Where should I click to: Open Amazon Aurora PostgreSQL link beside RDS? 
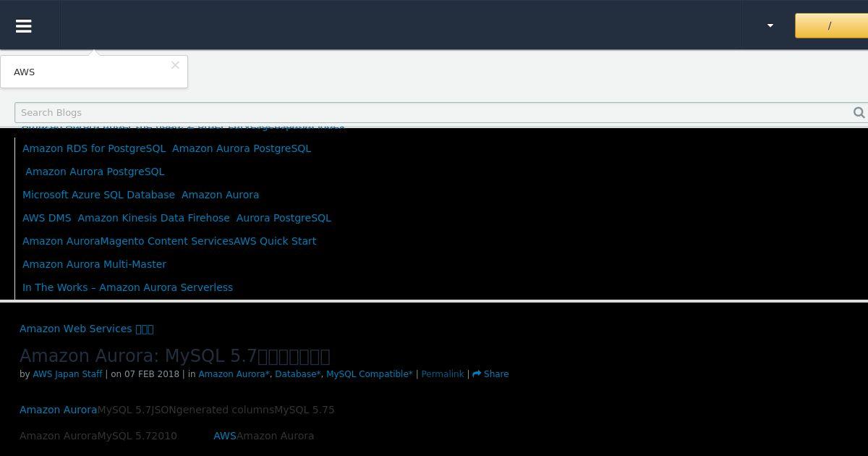tap(242, 148)
